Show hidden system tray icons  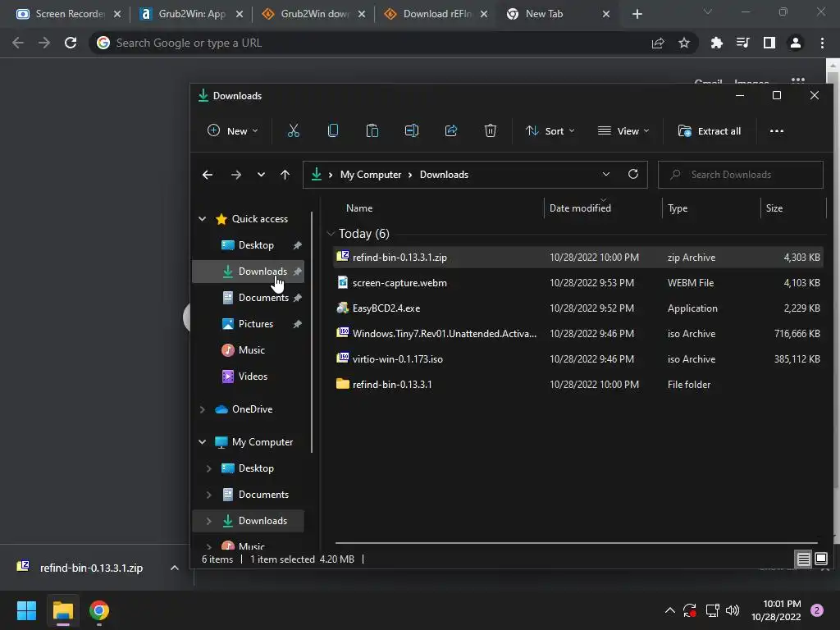pyautogui.click(x=669, y=610)
